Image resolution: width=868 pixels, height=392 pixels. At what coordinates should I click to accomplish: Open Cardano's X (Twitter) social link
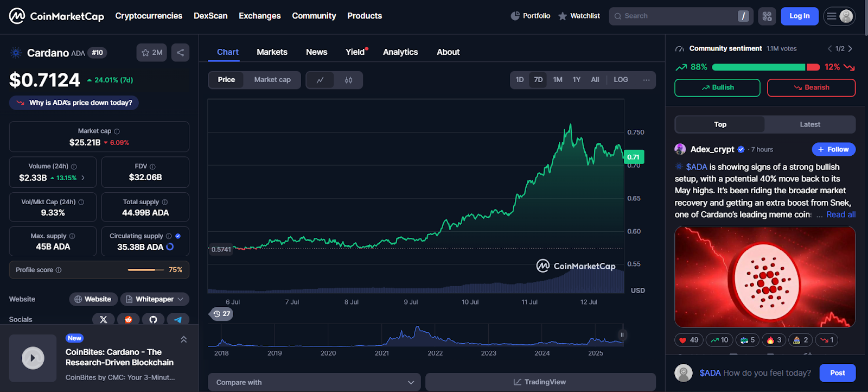[104, 319]
